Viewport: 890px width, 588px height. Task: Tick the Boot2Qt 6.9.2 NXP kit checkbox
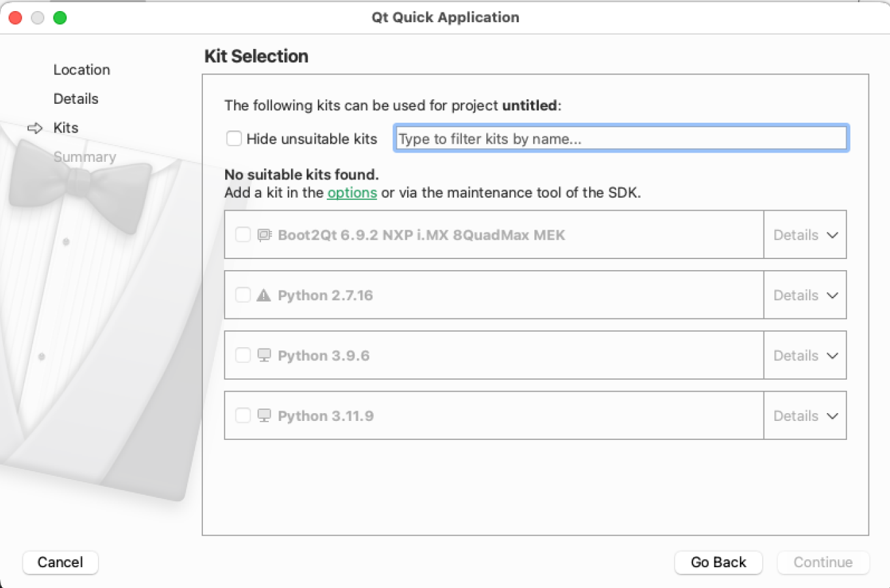pyautogui.click(x=243, y=235)
